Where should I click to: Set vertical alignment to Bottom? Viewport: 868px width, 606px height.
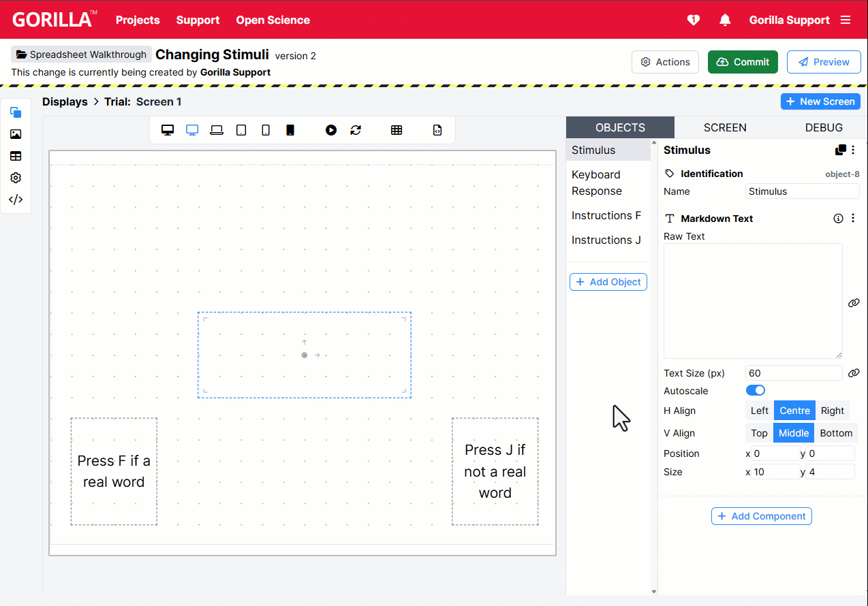(836, 433)
